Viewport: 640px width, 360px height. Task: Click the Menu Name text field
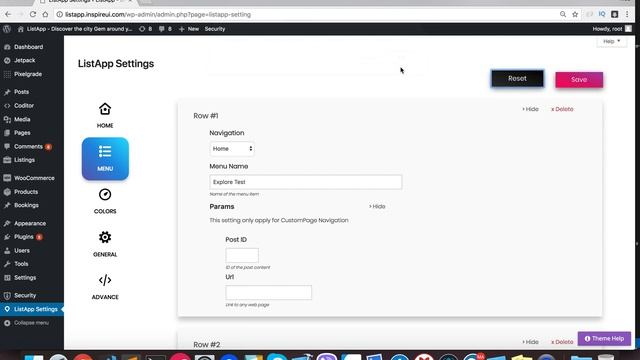pos(306,182)
